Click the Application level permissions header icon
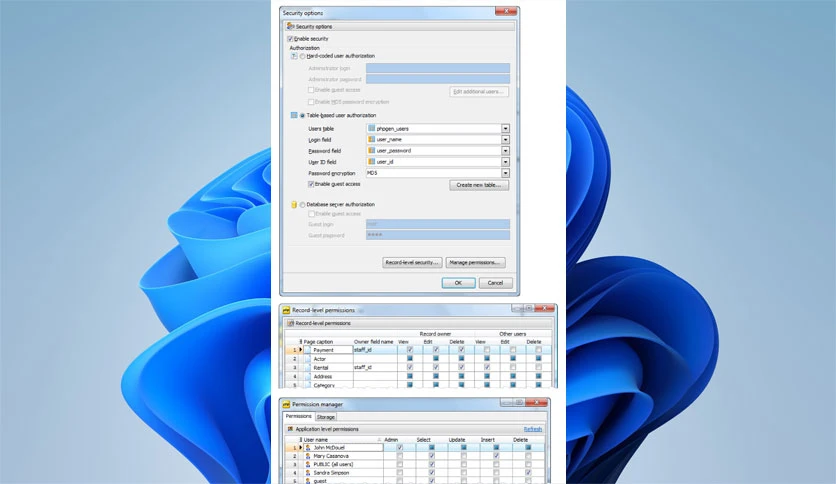 click(291, 429)
